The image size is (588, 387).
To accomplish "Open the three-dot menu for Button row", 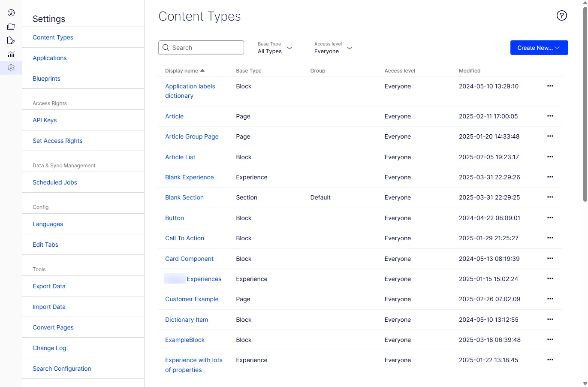I will pyautogui.click(x=550, y=218).
